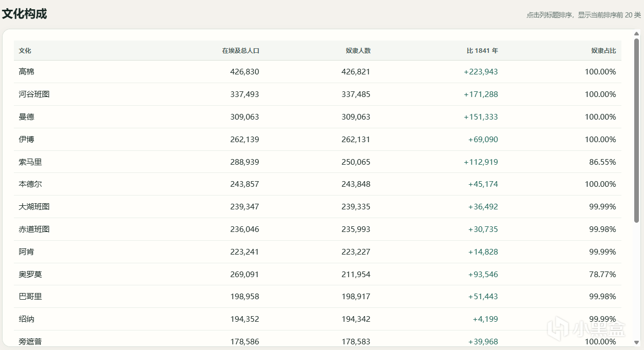Screen dimensions: 644x350
Task: Select the 绍纳 culture name
Action: [x=27, y=319]
